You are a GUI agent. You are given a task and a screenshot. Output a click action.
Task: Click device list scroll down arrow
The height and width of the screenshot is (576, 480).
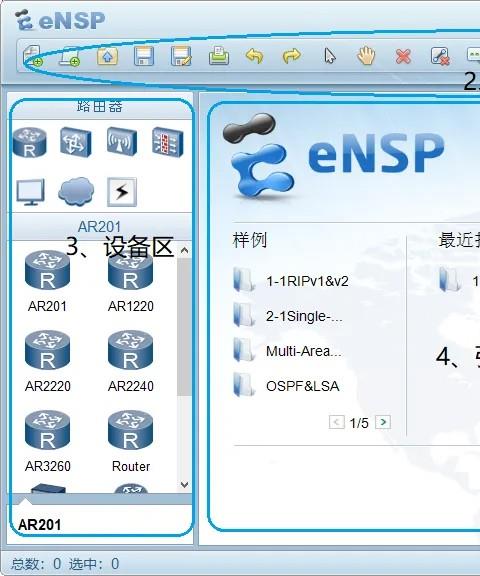(184, 485)
